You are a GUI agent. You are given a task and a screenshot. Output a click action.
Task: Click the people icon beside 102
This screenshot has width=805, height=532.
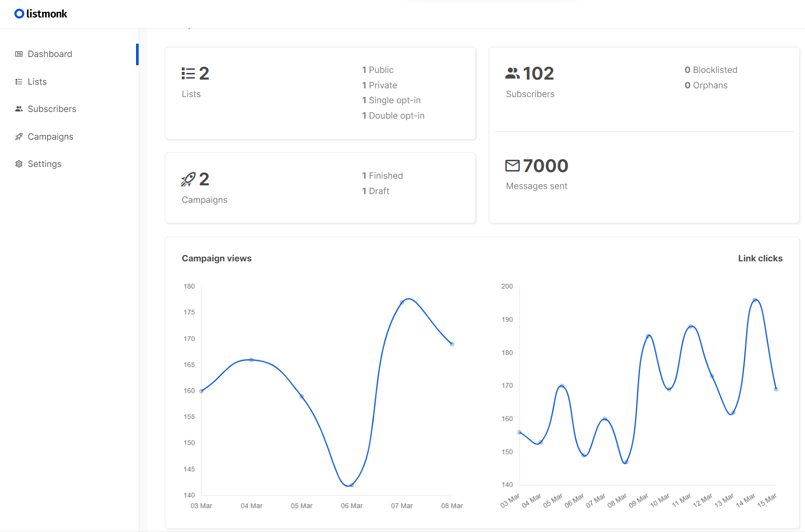pyautogui.click(x=512, y=74)
